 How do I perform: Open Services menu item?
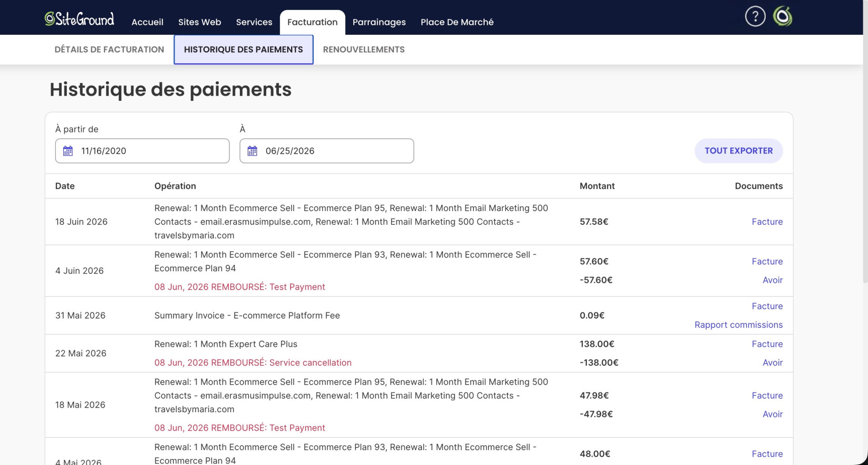click(254, 22)
